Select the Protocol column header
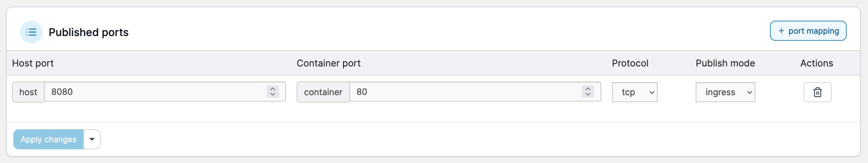 (630, 63)
